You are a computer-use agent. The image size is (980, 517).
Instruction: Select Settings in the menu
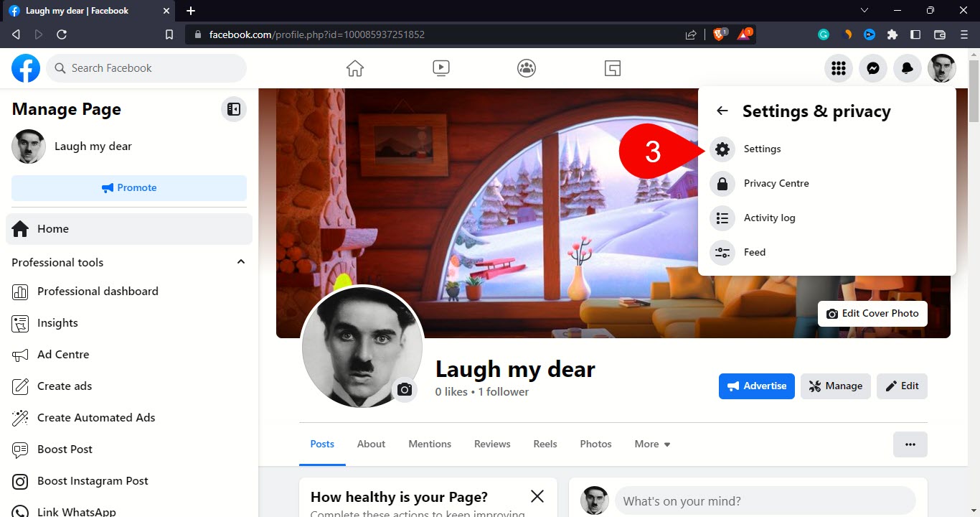[762, 149]
